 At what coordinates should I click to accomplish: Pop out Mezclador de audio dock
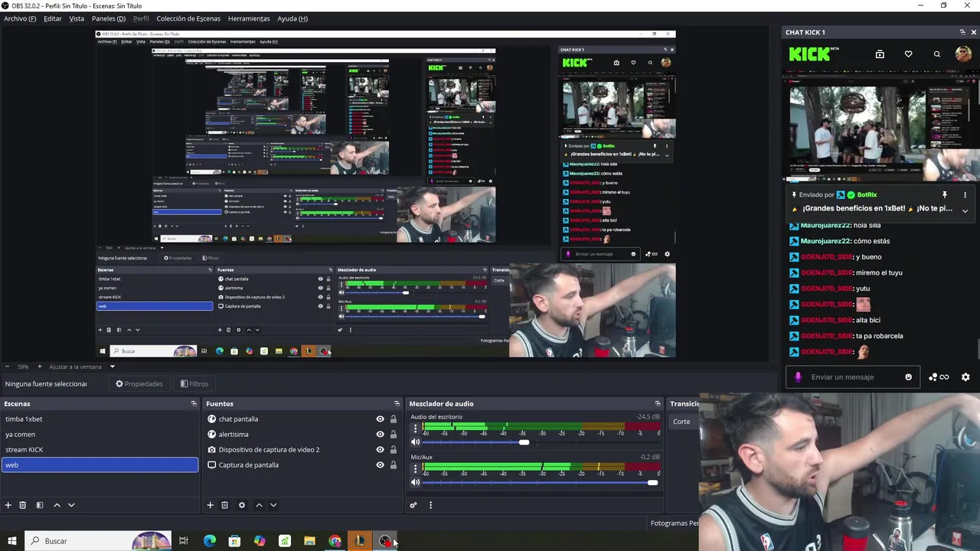coord(657,403)
